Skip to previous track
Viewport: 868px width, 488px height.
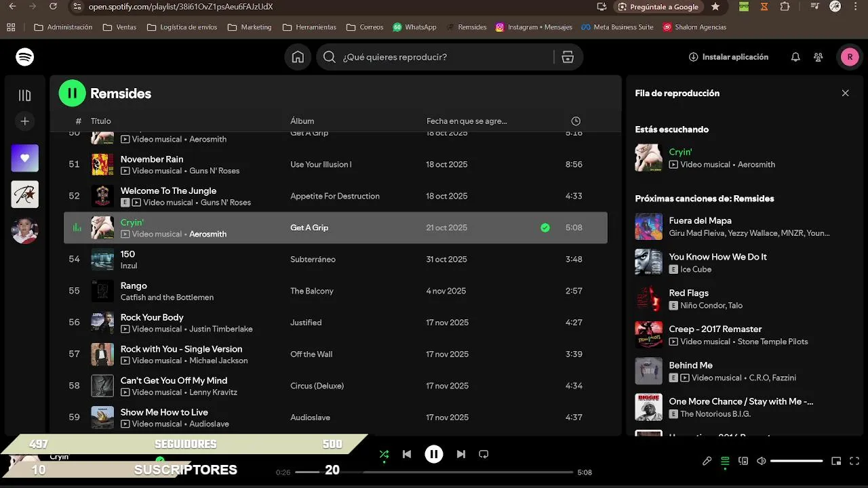point(407,454)
